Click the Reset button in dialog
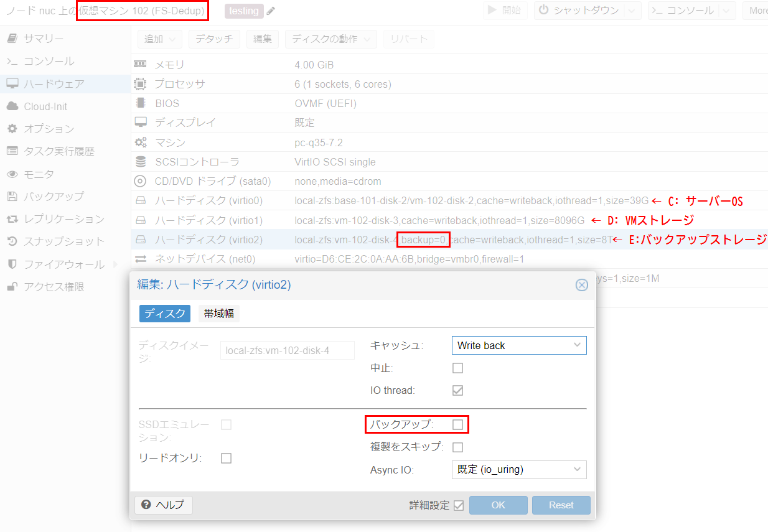Screen dimensions: 768x532 click(561, 505)
